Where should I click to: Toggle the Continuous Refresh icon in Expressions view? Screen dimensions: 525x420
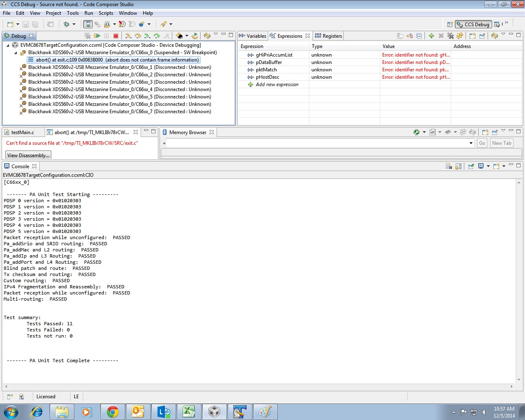pyautogui.click(x=495, y=36)
